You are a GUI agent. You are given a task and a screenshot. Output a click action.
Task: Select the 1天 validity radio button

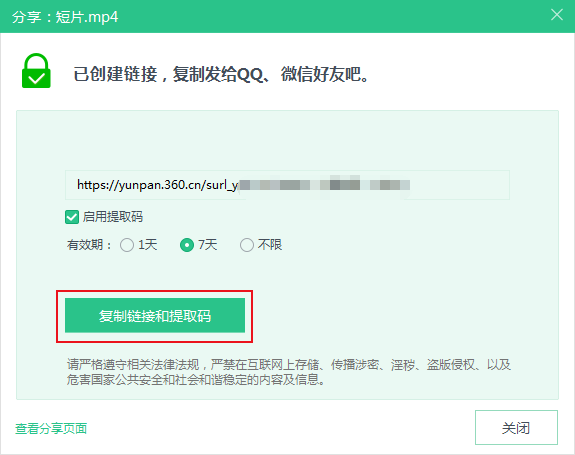(127, 245)
